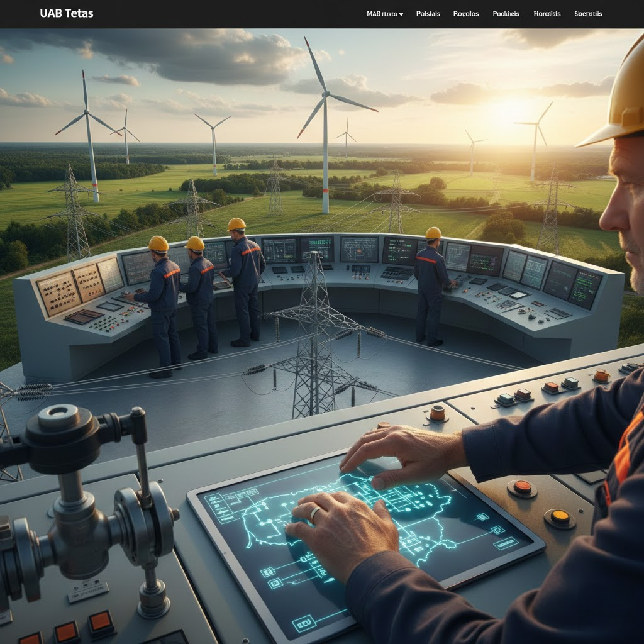Viewport: 644px width, 644px height.
Task: Select the Pooktiels navigation link
Action: pyautogui.click(x=506, y=14)
